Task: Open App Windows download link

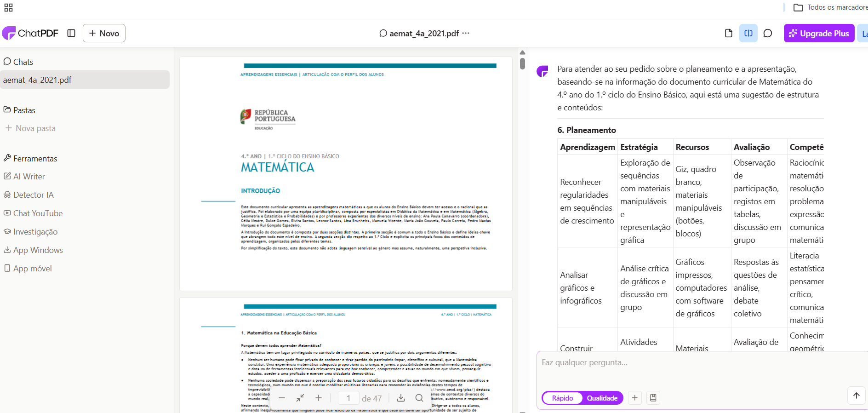Action: pos(33,250)
